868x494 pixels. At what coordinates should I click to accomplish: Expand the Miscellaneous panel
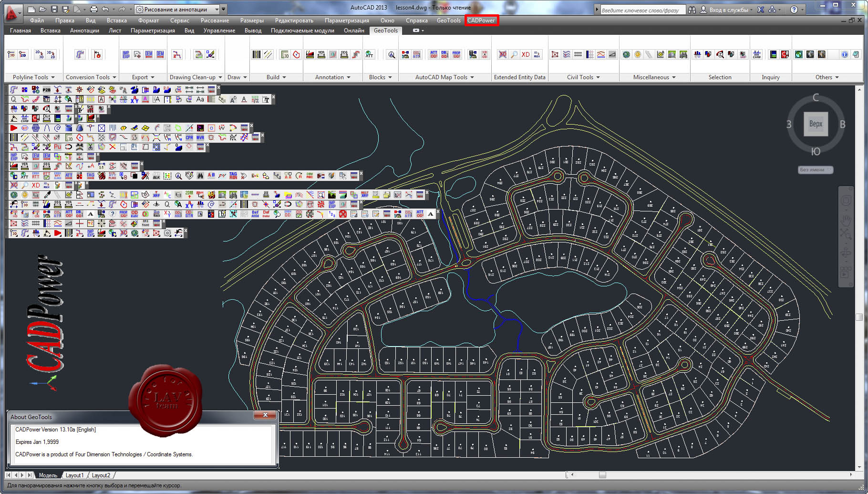coord(654,77)
